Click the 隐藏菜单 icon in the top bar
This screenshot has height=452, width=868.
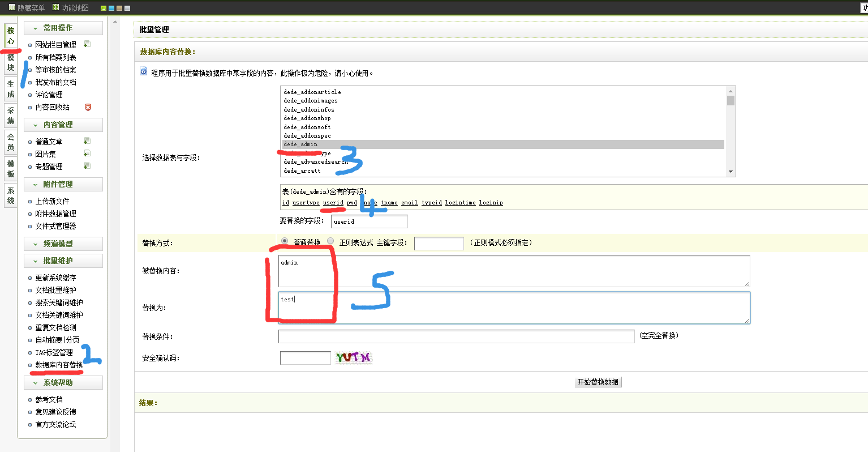pyautogui.click(x=12, y=7)
